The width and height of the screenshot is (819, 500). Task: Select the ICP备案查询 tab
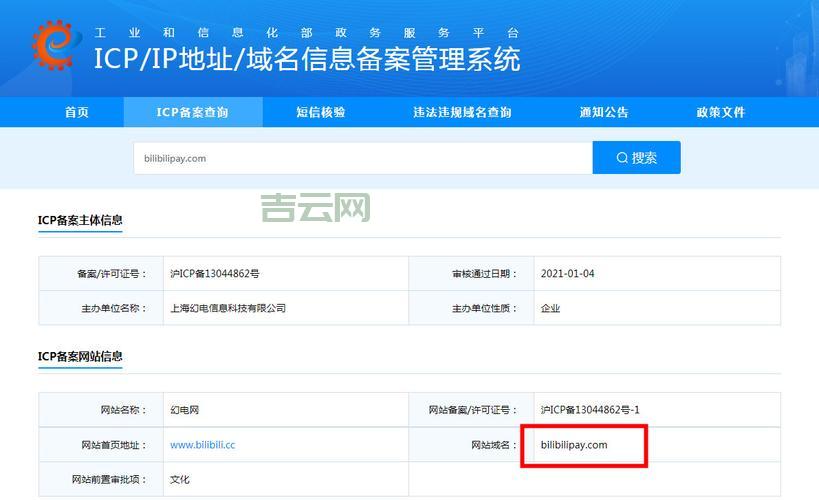(193, 112)
